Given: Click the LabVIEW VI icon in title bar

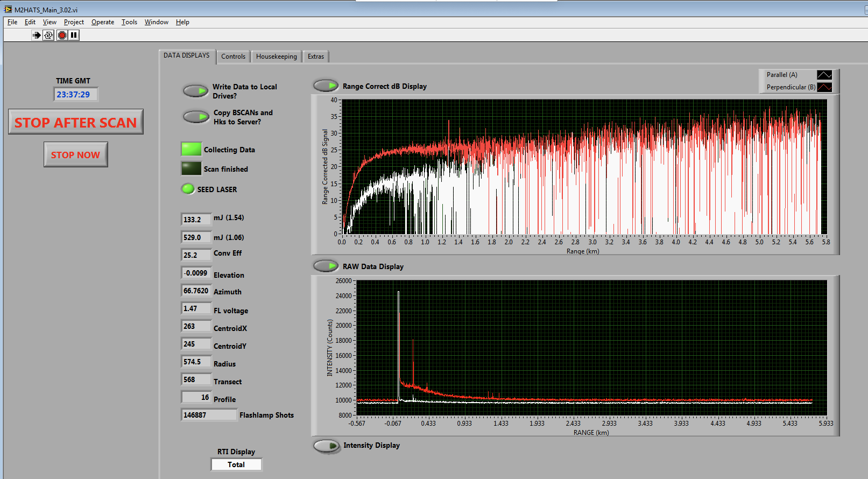Looking at the screenshot, I should click(8, 9).
